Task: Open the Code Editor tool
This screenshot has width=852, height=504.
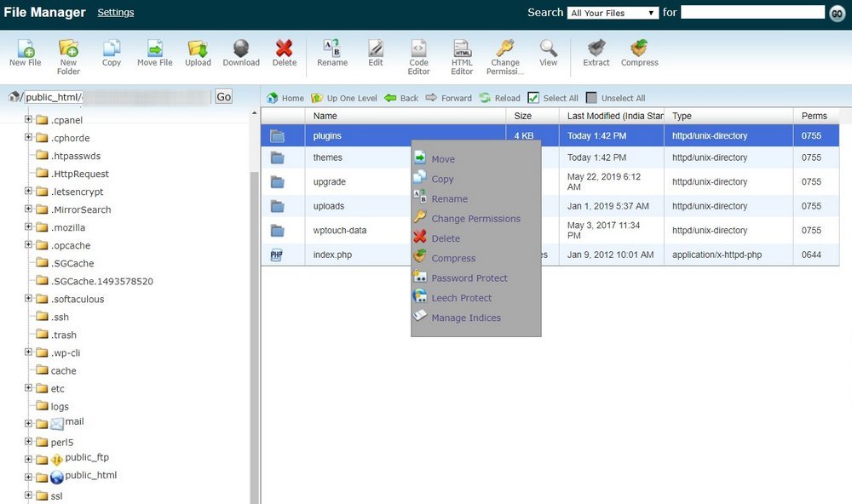Action: [418, 49]
